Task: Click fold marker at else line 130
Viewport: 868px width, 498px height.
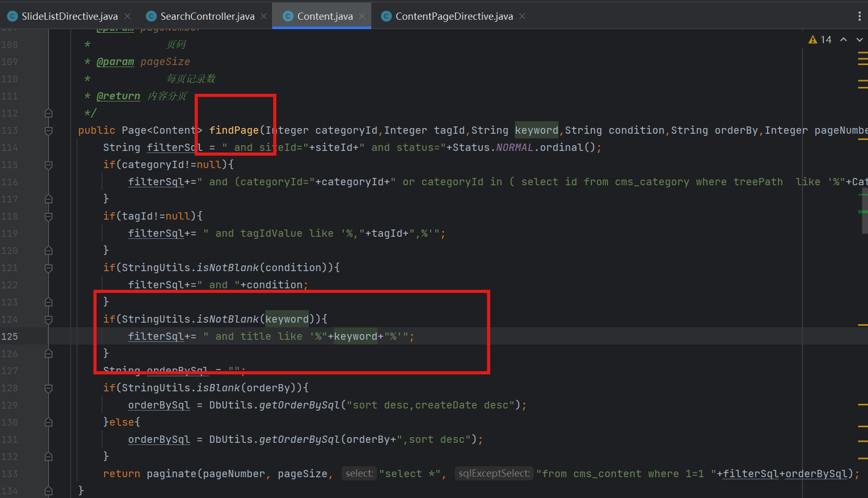Action: [48, 423]
